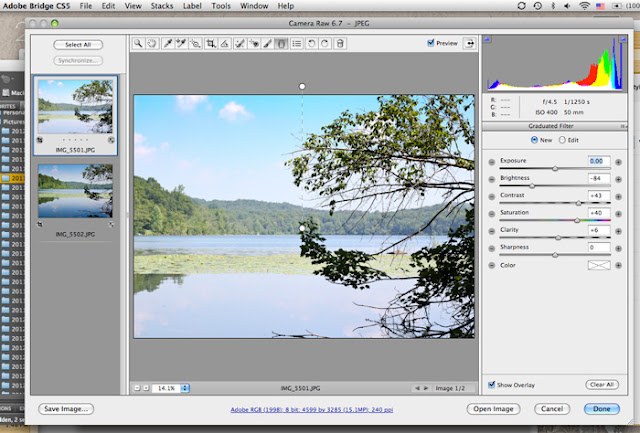The image size is (640, 433).
Task: Rotate image 90 degrees clockwise
Action: [325, 43]
